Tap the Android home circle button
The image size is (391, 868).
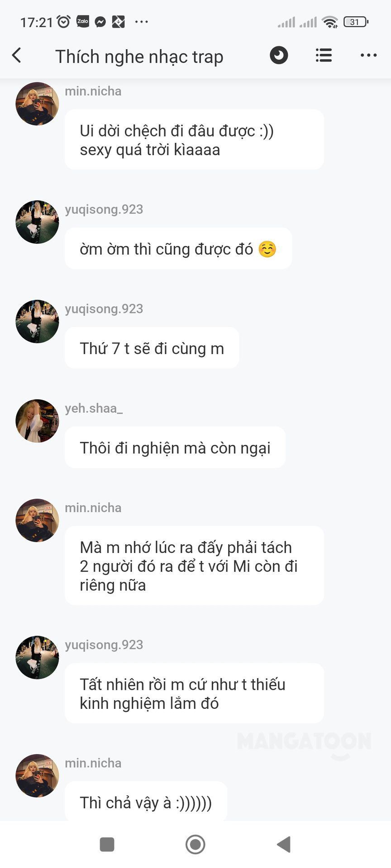pos(195,844)
